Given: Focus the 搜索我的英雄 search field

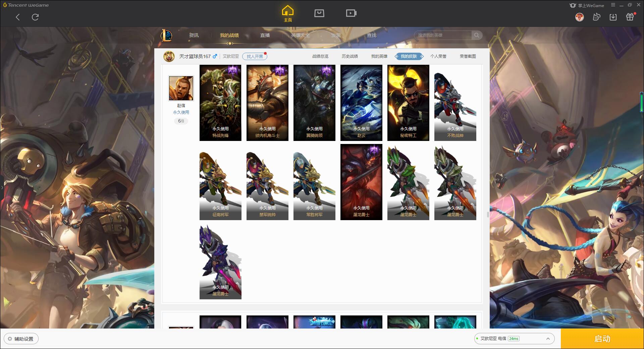Looking at the screenshot, I should point(443,35).
